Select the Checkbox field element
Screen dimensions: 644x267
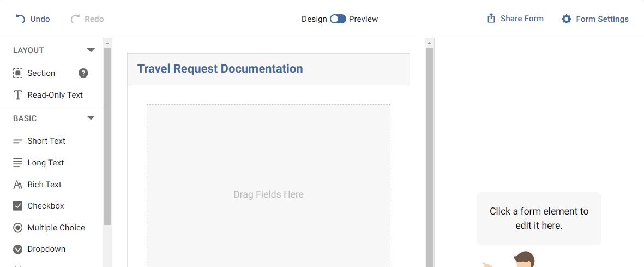[x=46, y=206]
